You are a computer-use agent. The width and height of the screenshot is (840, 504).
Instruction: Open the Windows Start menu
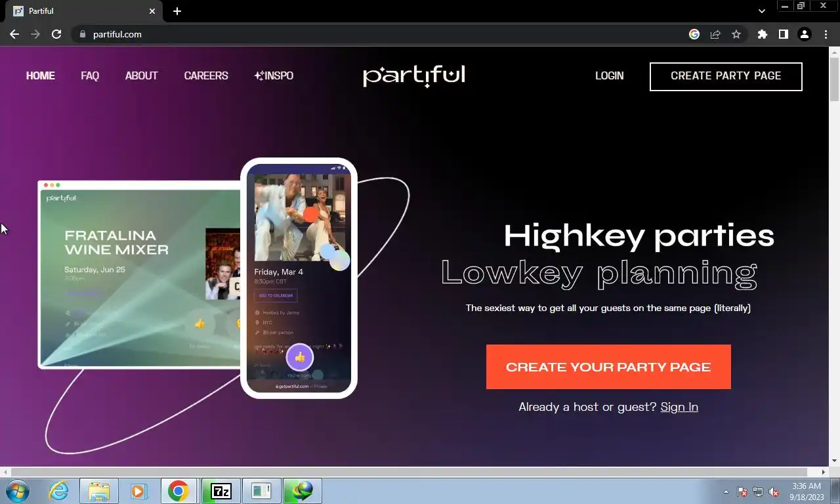pyautogui.click(x=18, y=491)
